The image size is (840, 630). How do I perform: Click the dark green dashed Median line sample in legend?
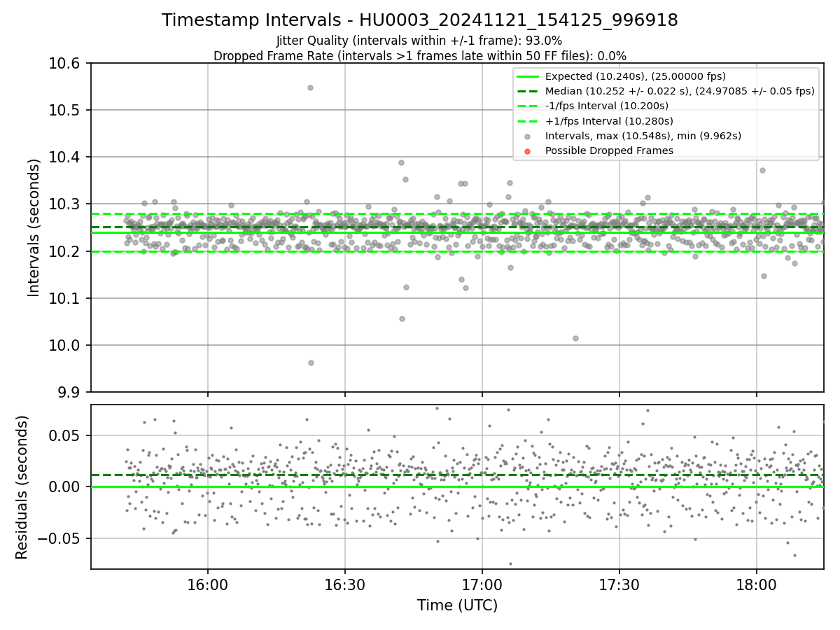(528, 91)
